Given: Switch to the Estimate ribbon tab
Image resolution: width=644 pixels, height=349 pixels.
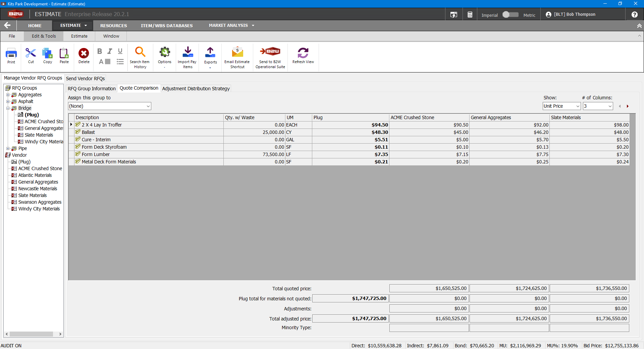Looking at the screenshot, I should pos(79,36).
